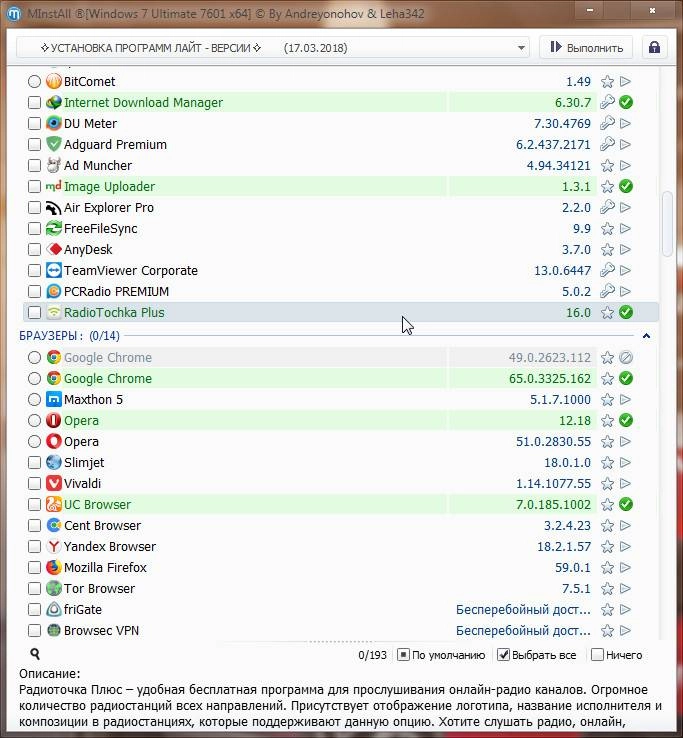This screenshot has width=683, height=738.
Task: Click the play arrow for friGate
Action: (625, 610)
